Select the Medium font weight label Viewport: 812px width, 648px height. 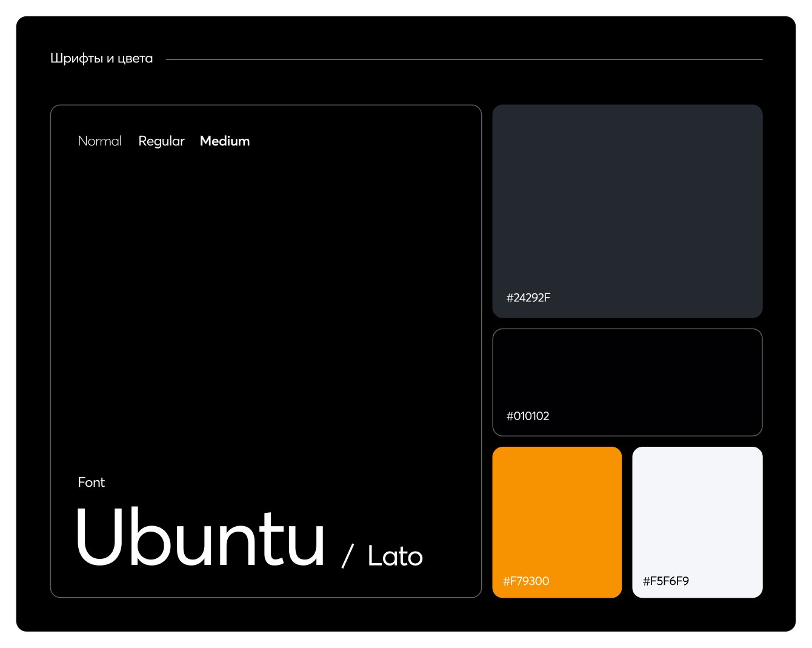click(225, 141)
